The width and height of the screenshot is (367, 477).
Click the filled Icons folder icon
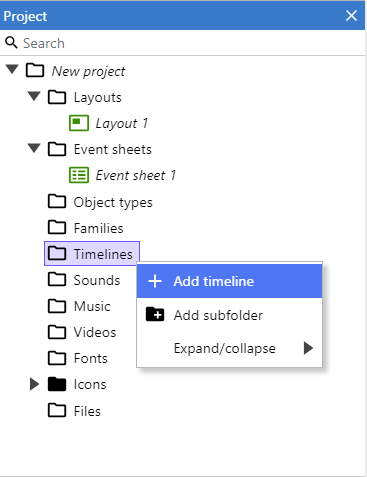[57, 384]
